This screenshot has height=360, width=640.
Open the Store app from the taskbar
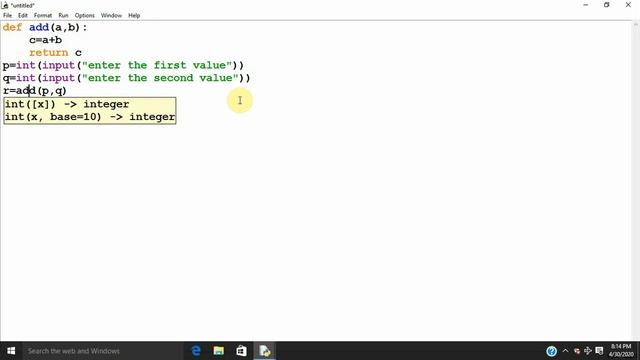[241, 351]
